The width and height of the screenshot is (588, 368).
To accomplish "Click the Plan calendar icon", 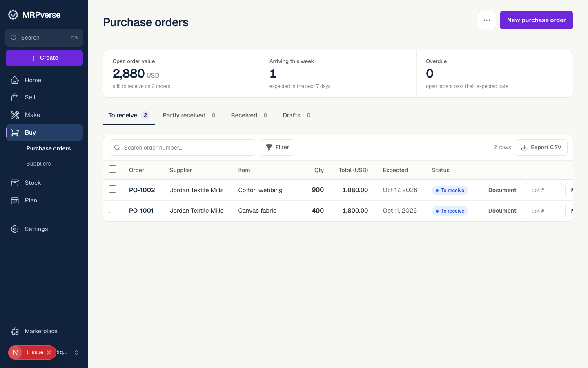I will coord(15,200).
